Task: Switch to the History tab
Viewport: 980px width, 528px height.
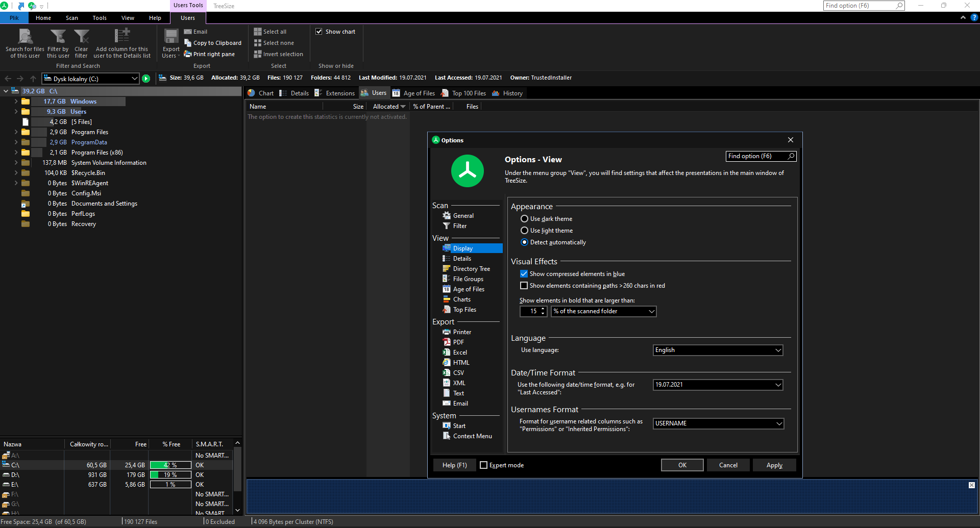Action: coord(508,93)
